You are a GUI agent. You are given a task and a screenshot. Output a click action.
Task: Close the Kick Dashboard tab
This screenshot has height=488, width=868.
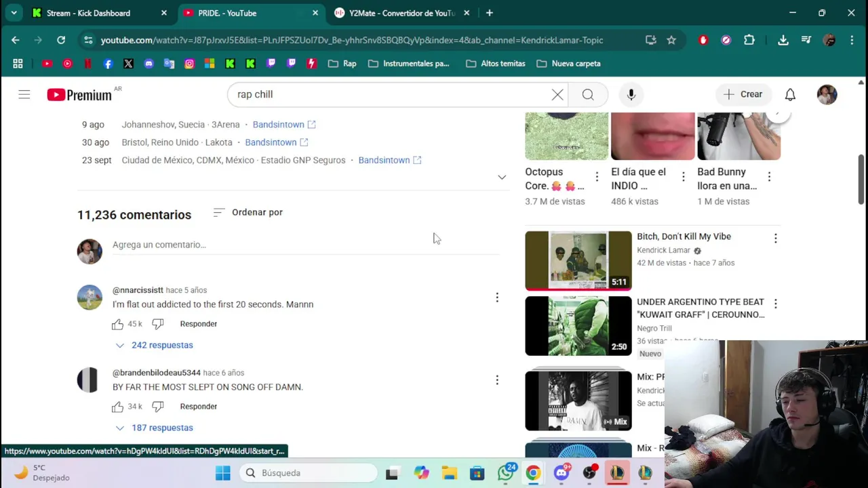pos(164,13)
